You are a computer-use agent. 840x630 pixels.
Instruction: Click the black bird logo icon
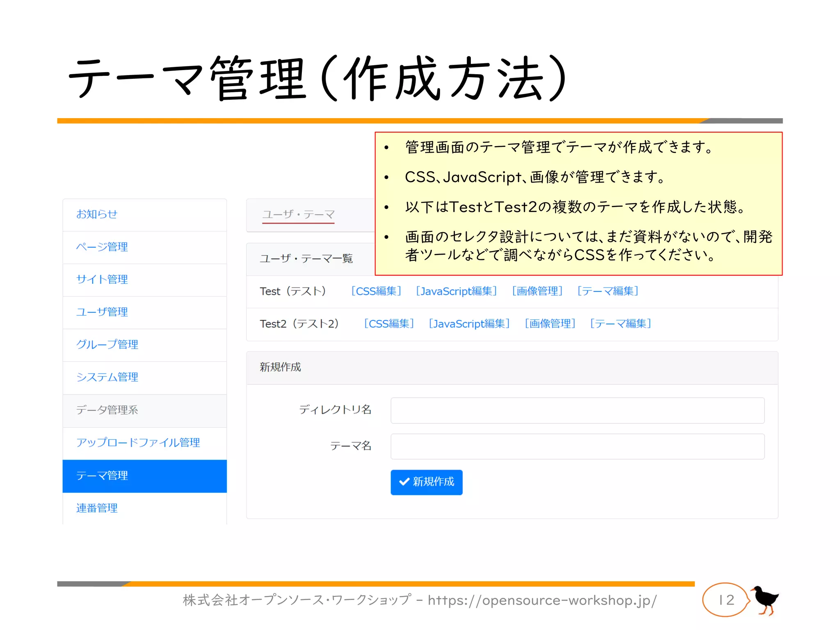pos(765,600)
